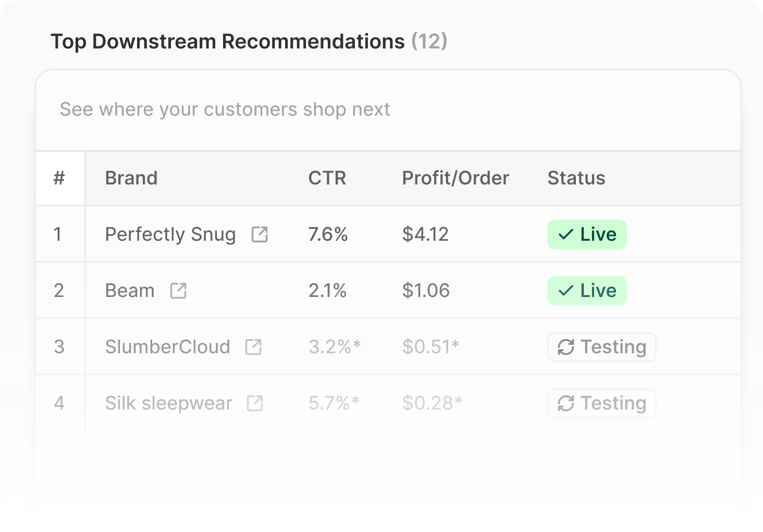The image size is (763, 532).
Task: Click Silk sleepwear's Testing button
Action: (x=601, y=403)
